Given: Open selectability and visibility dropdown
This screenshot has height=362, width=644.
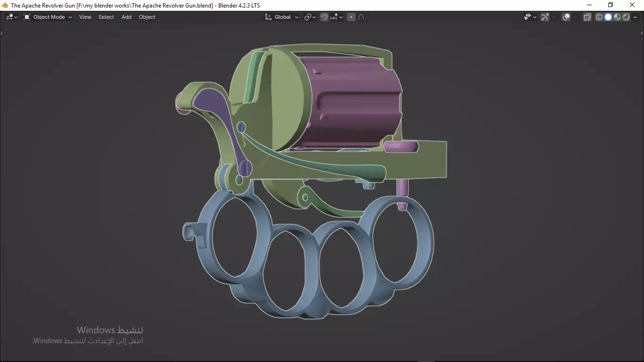Looking at the screenshot, I should click(530, 17).
